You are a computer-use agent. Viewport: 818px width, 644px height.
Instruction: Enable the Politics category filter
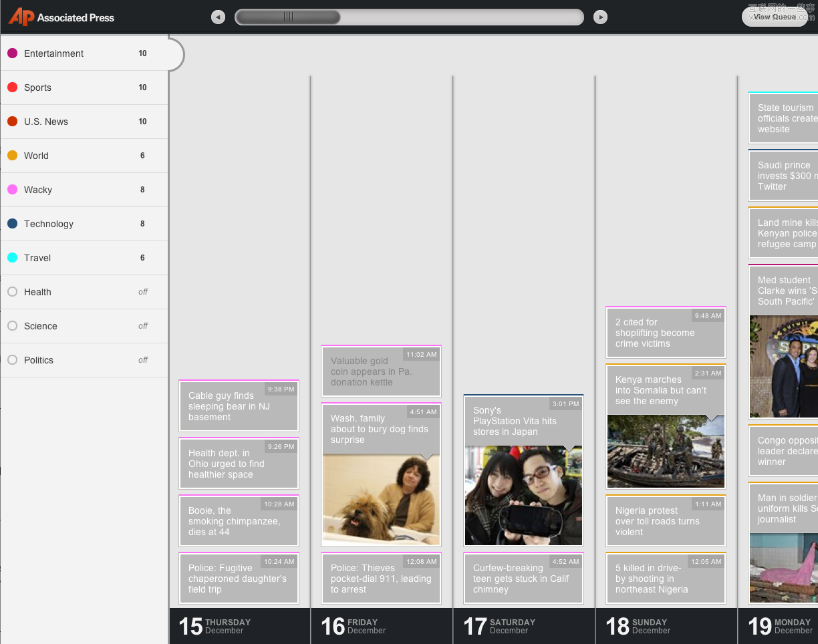[12, 360]
